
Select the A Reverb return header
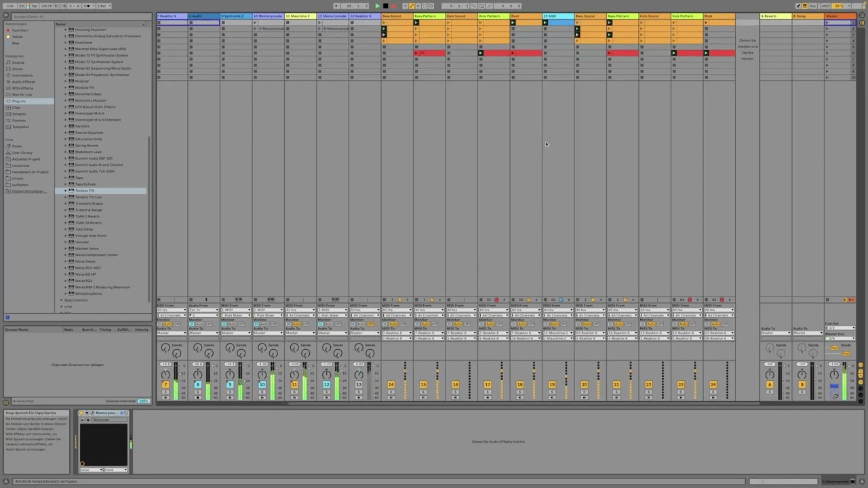pyautogui.click(x=776, y=16)
